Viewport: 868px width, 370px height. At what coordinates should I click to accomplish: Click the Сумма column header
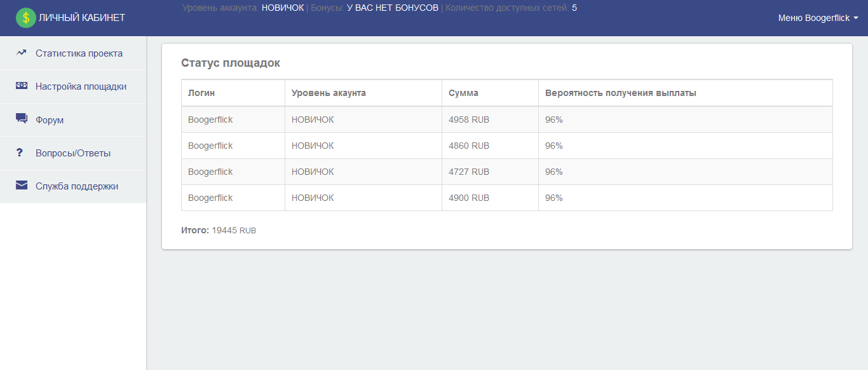463,93
